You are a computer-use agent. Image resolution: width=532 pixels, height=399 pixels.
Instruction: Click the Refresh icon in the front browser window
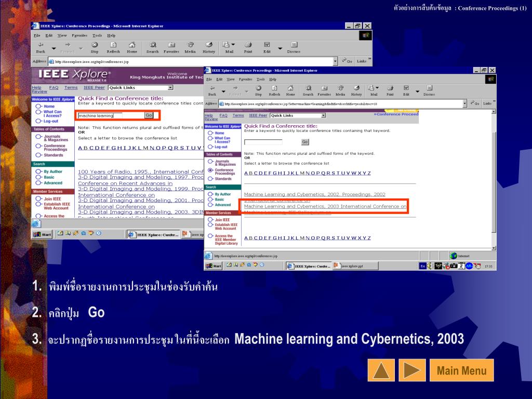pos(274,88)
